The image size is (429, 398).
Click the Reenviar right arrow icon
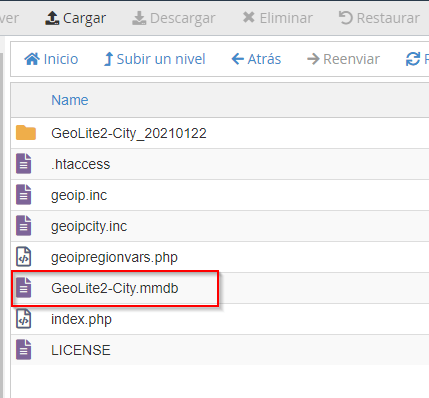[313, 59]
